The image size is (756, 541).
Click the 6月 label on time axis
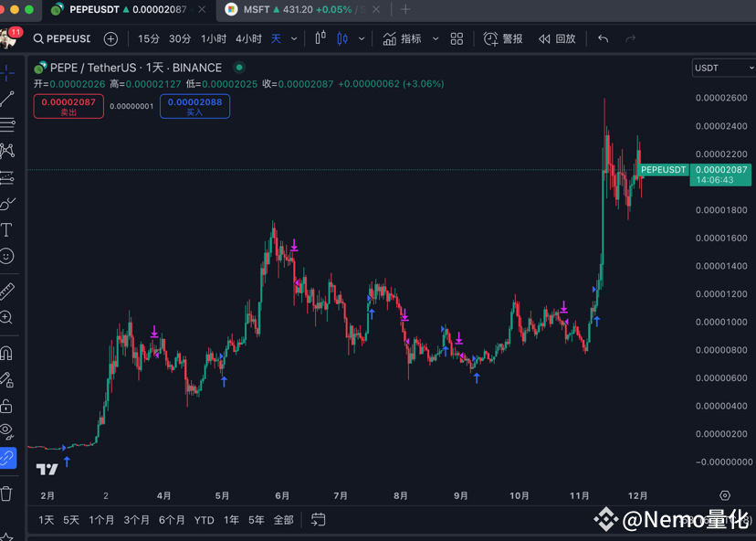(282, 495)
